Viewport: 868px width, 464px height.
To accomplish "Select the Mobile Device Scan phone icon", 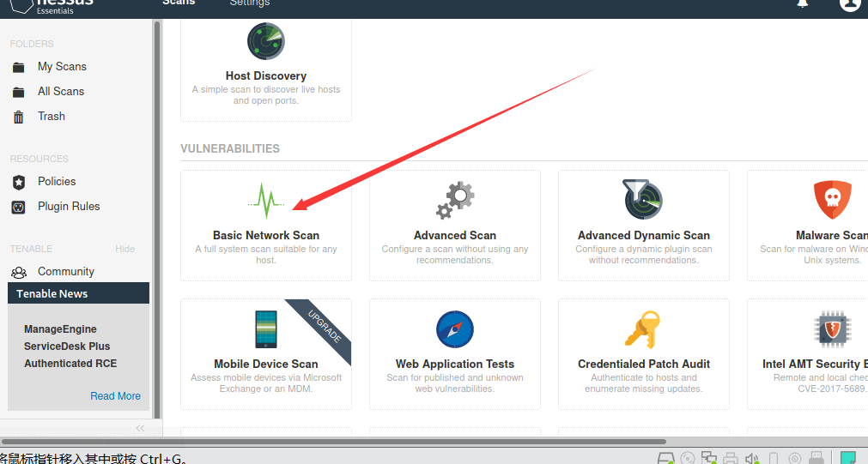I will point(266,329).
